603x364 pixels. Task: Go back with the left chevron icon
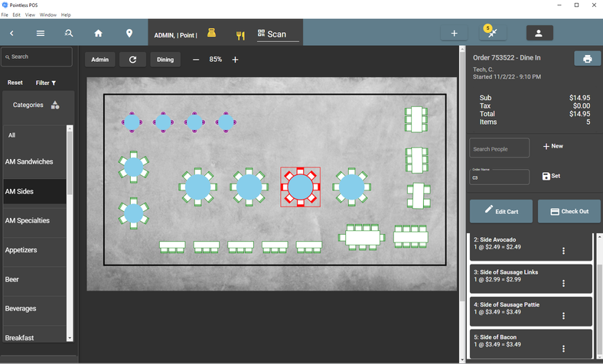pos(12,34)
